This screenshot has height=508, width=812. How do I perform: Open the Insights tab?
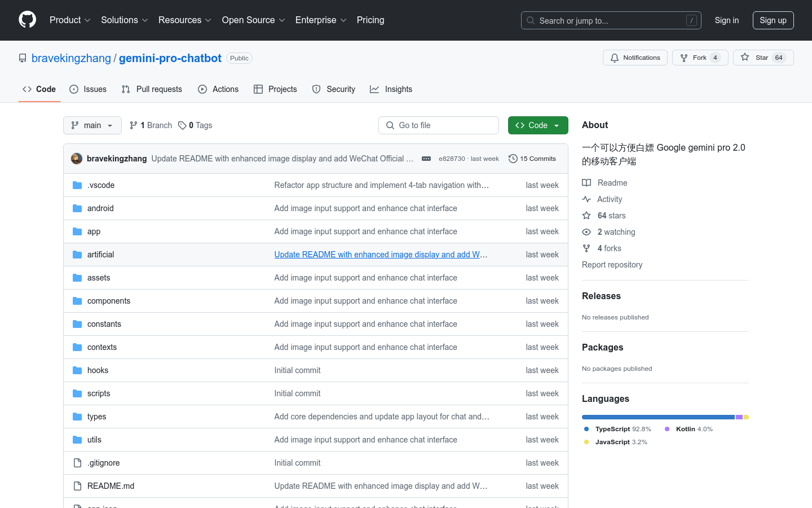tap(391, 89)
